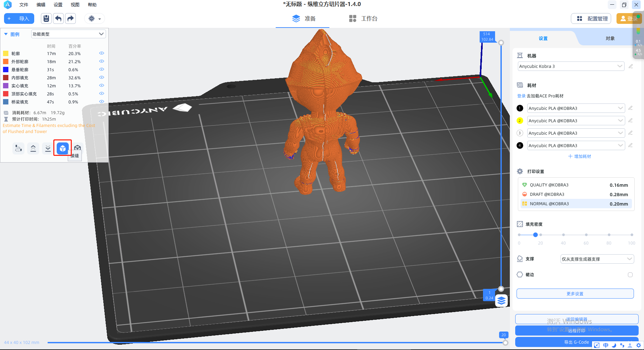The image size is (644, 350).
Task: Click the layers stack icon under the layer slider
Action: pyautogui.click(x=501, y=301)
